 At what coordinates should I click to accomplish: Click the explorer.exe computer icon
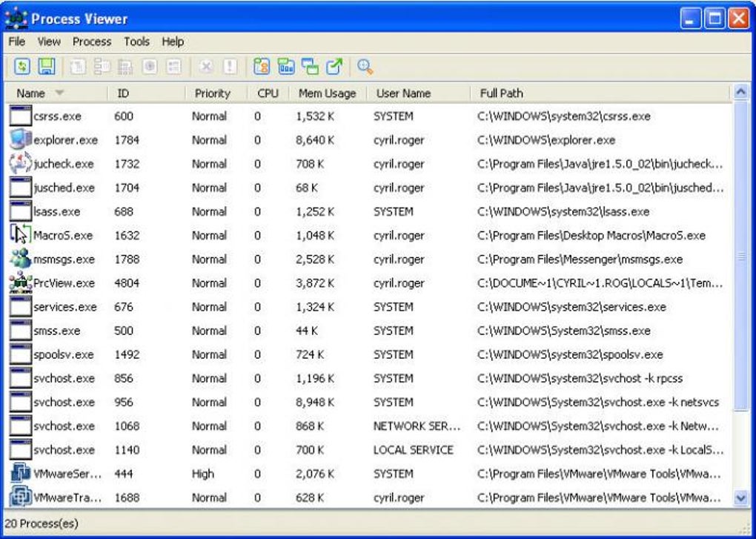tap(21, 140)
